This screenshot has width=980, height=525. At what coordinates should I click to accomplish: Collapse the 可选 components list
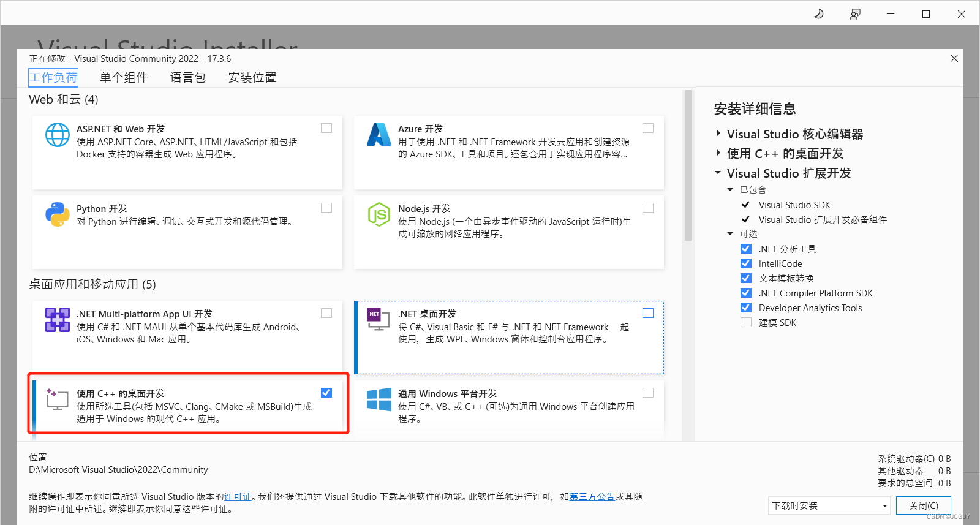coord(730,234)
